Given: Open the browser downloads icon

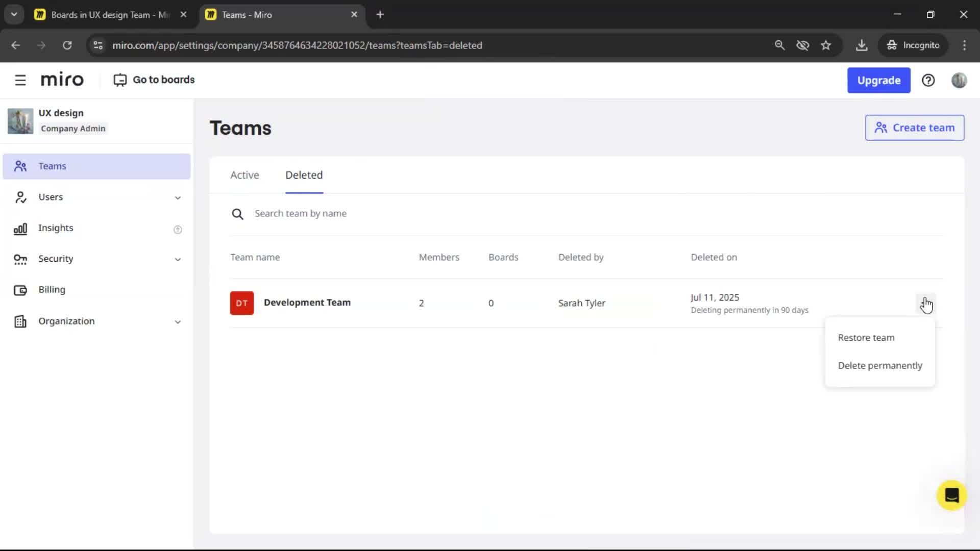Looking at the screenshot, I should 862,45.
